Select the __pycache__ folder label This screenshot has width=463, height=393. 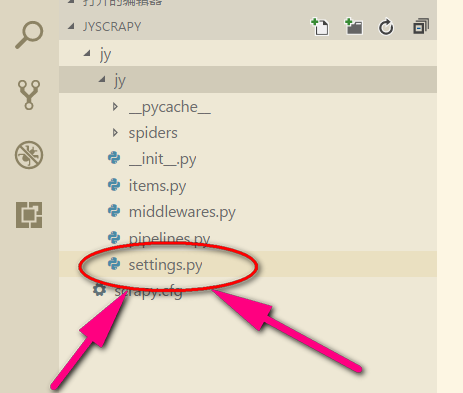(x=170, y=108)
